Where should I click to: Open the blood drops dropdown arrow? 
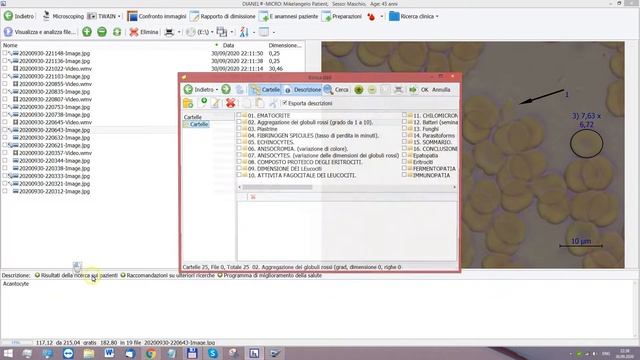point(382,17)
